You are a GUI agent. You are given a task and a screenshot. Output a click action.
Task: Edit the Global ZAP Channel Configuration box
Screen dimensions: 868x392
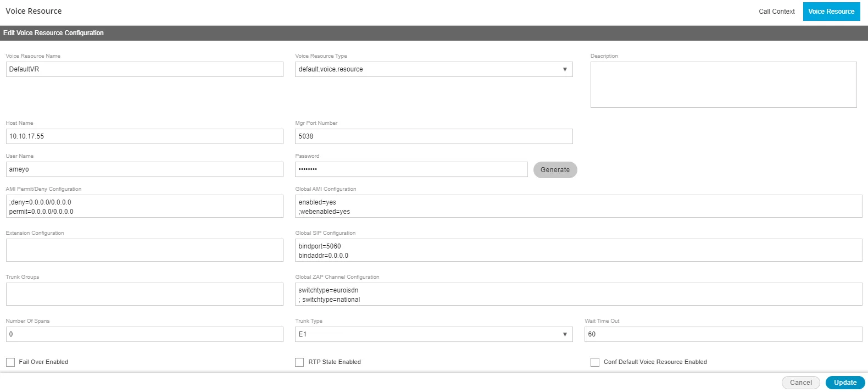click(x=578, y=294)
